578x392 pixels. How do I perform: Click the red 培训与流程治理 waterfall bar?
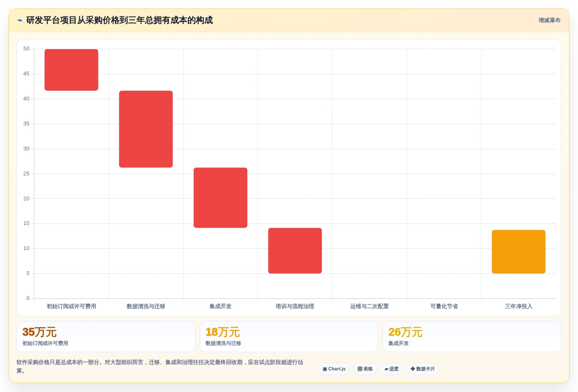point(295,250)
